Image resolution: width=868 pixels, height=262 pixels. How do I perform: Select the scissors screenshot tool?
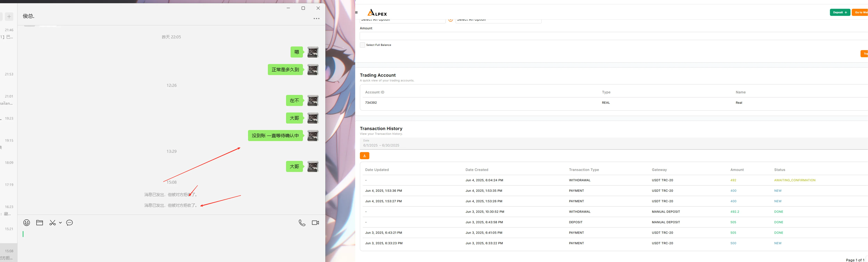[53, 223]
